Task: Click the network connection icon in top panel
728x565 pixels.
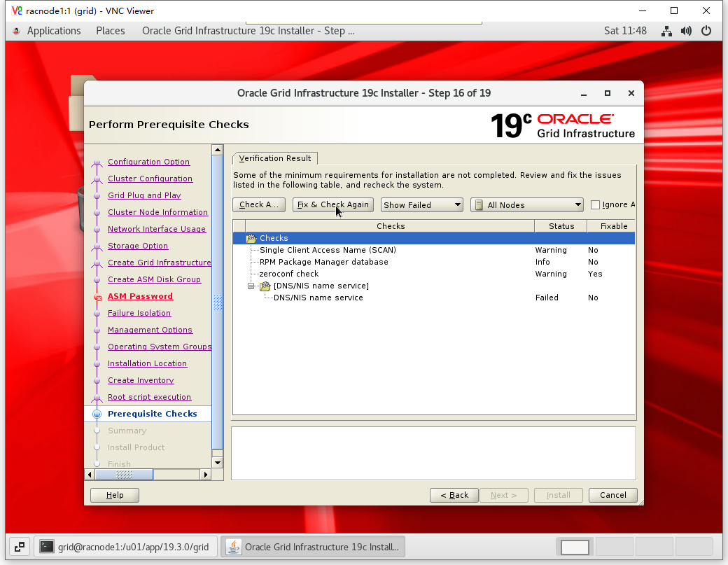Action: (x=666, y=31)
